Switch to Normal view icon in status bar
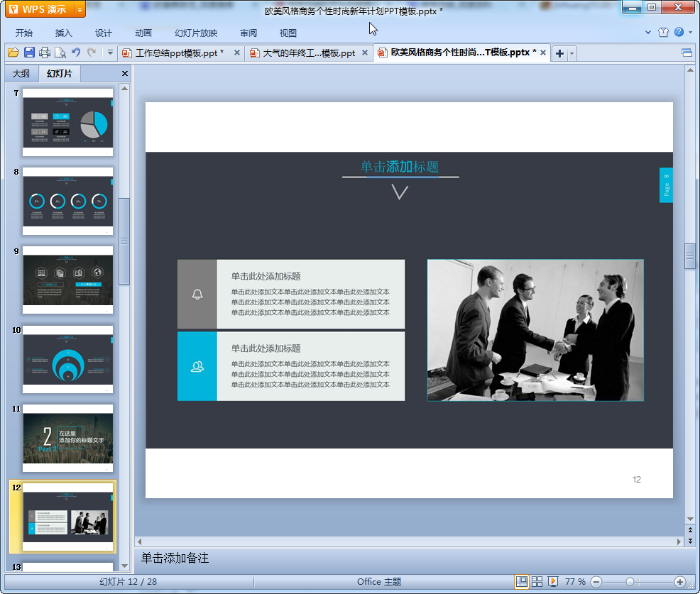This screenshot has height=594, width=700. tap(521, 581)
